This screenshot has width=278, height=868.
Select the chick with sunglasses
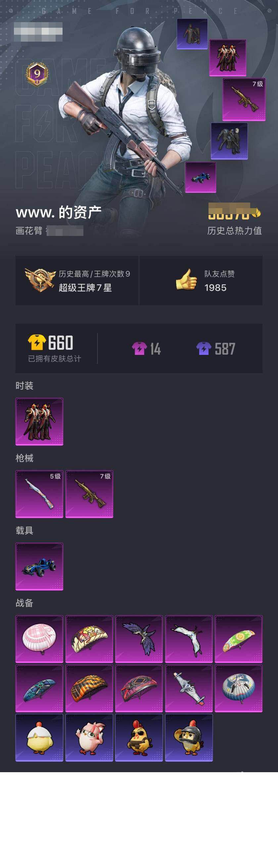click(x=139, y=737)
